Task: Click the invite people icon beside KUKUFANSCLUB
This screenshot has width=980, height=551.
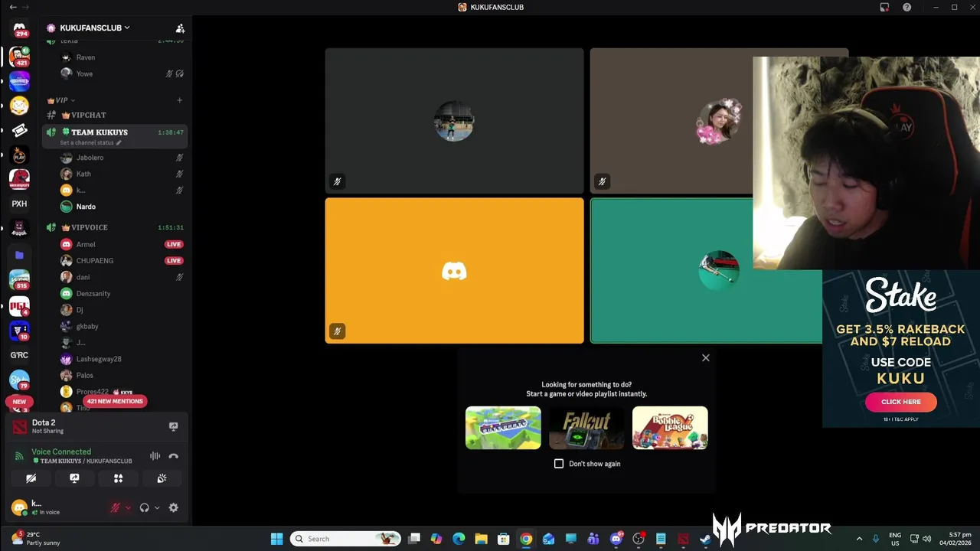Action: 180,28
